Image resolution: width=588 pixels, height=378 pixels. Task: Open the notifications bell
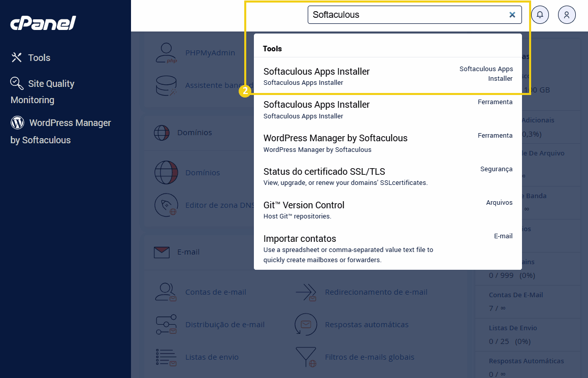click(540, 15)
